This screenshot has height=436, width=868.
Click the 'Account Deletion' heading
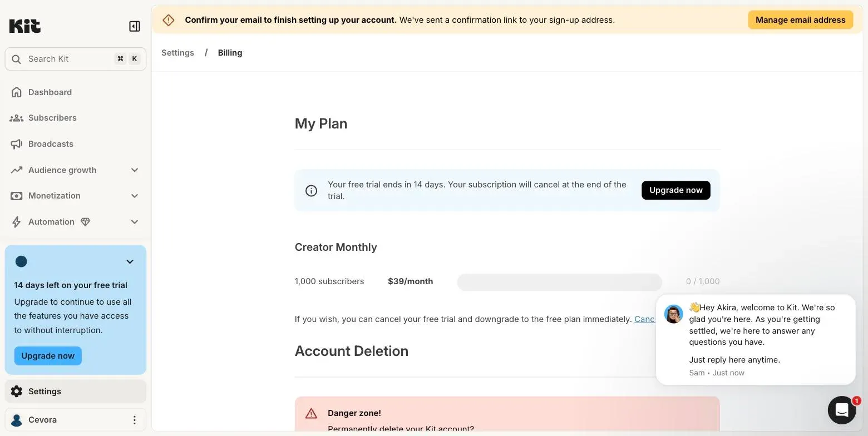(352, 351)
